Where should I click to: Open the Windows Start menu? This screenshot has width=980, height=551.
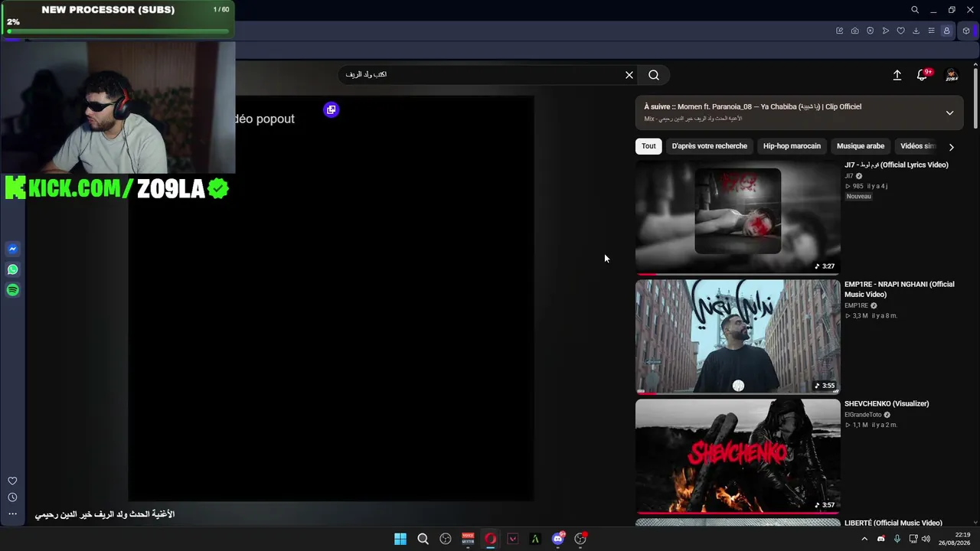(400, 539)
